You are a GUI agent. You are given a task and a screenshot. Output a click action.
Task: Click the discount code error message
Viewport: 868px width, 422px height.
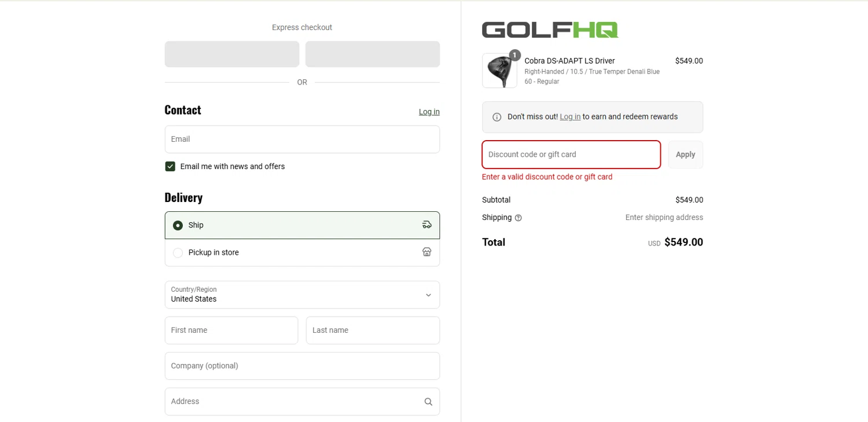[547, 177]
